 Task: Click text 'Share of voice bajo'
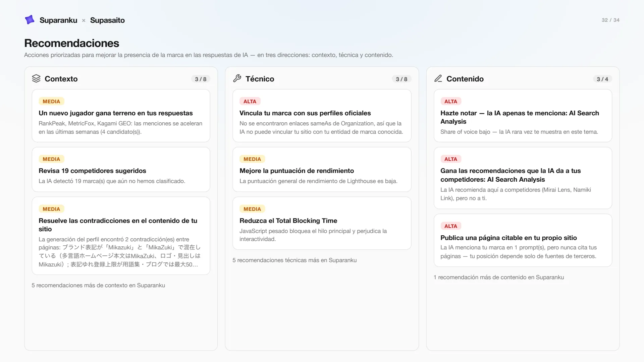(519, 132)
